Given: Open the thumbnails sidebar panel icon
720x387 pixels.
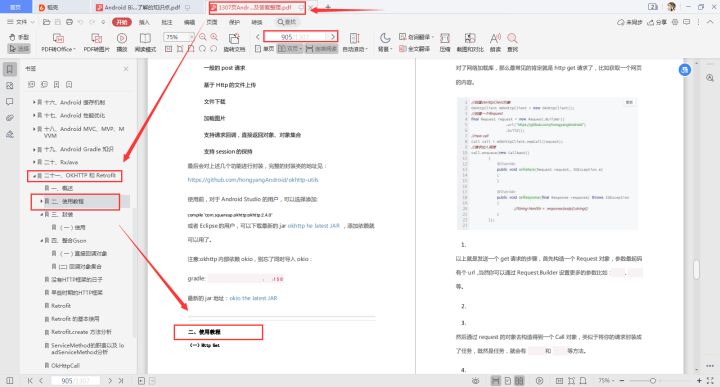Looking at the screenshot, I should [10, 86].
